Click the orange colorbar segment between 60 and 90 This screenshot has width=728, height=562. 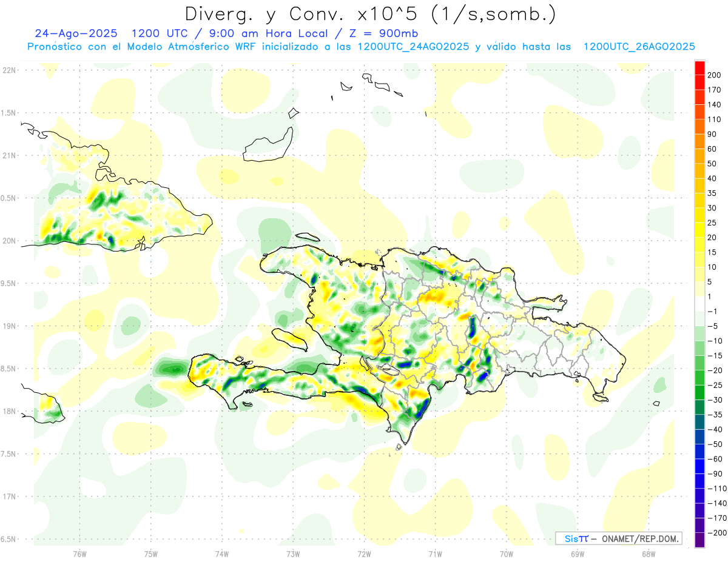pyautogui.click(x=699, y=142)
